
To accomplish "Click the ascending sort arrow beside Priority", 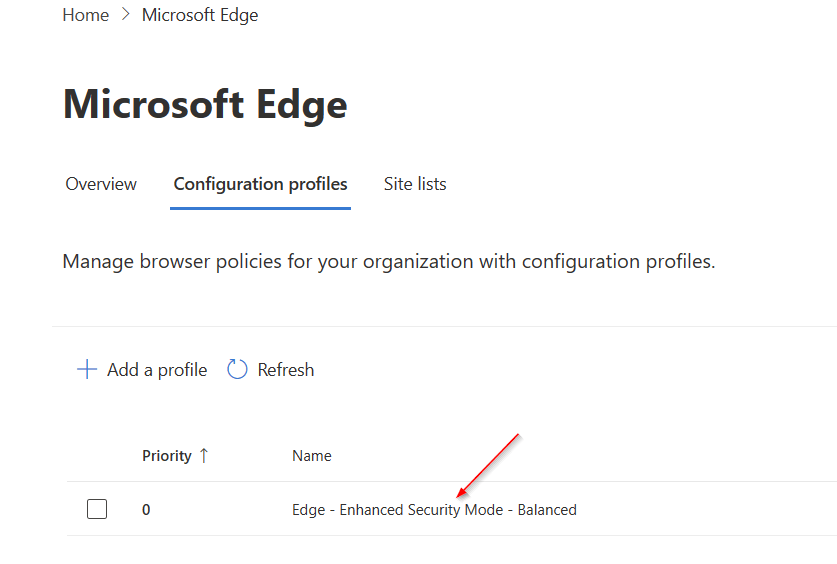I will (x=204, y=455).
